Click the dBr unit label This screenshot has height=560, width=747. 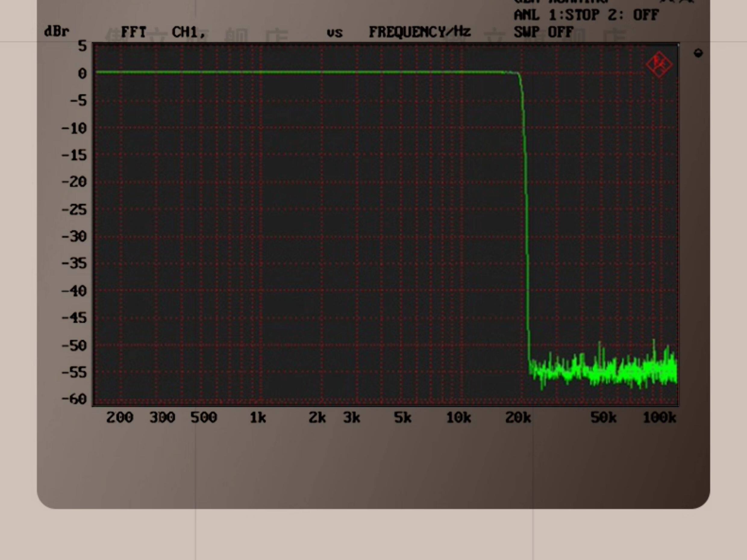click(x=56, y=32)
